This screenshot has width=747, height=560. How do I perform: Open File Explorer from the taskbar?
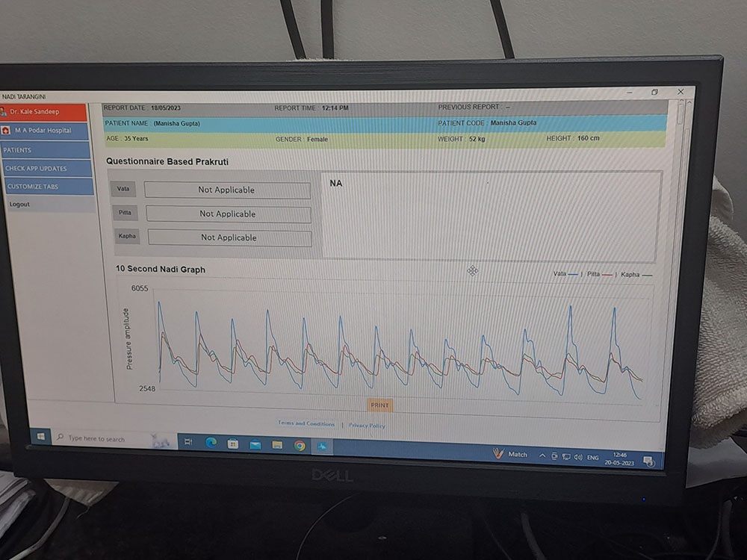(277, 445)
